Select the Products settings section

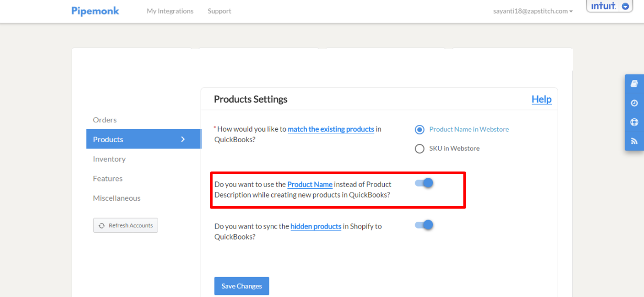(x=143, y=139)
